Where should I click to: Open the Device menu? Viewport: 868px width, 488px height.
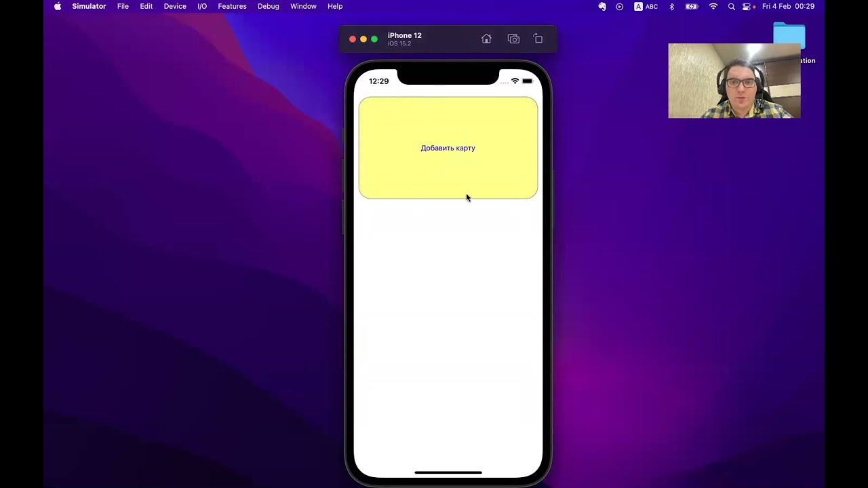[x=175, y=6]
